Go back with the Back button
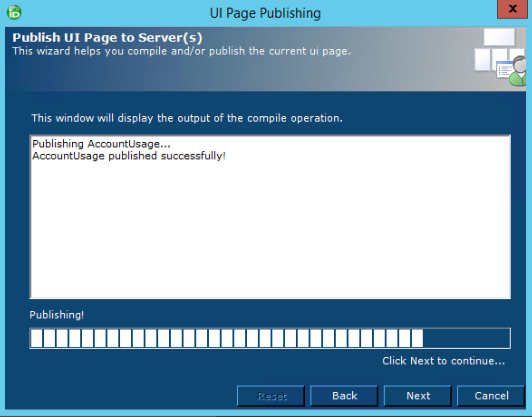Viewport: 532px width, 417px height. pyautogui.click(x=344, y=396)
